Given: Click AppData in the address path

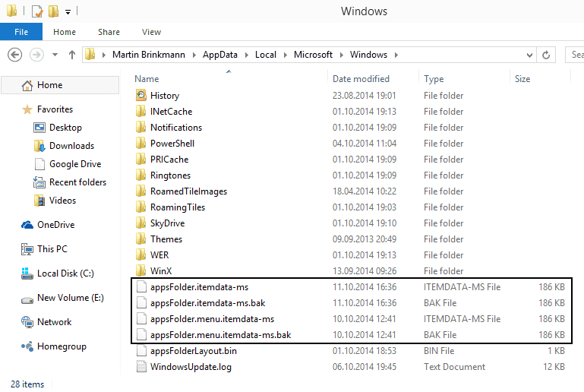Looking at the screenshot, I should pyautogui.click(x=219, y=55).
